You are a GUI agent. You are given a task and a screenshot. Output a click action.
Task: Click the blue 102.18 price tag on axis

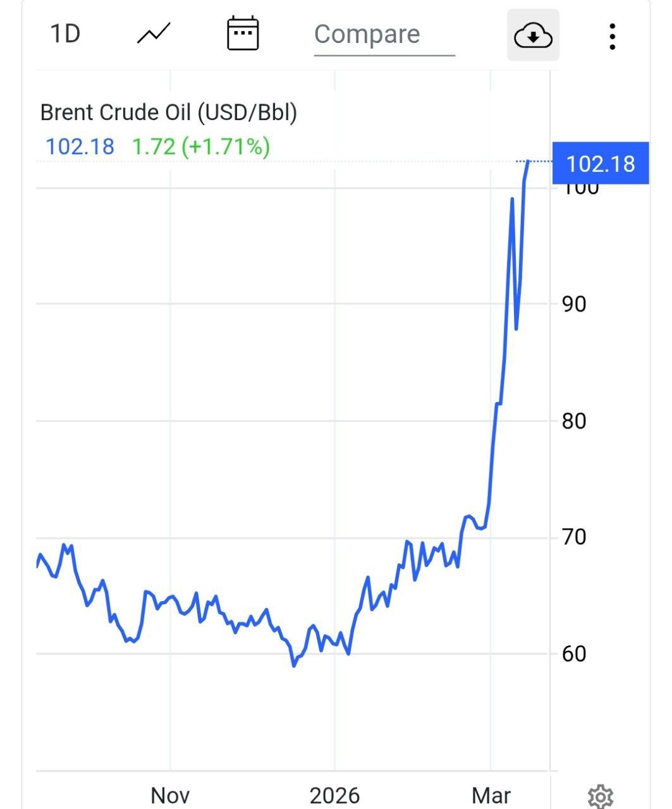click(x=600, y=164)
